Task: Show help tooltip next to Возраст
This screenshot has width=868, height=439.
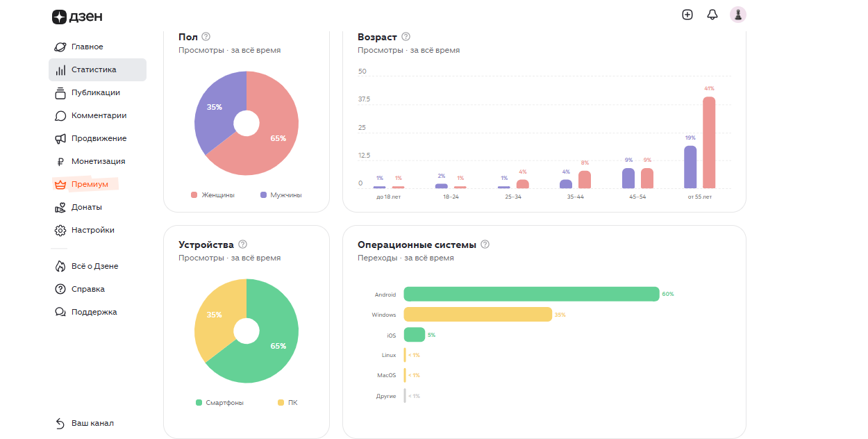Action: point(406,36)
